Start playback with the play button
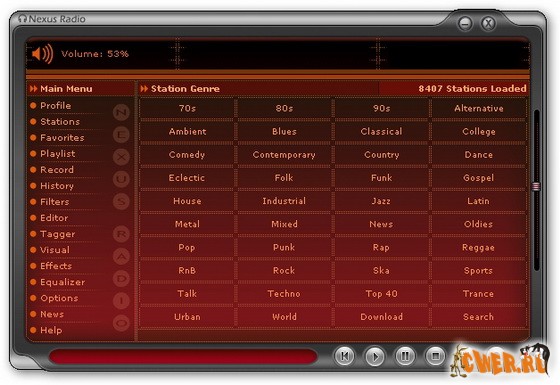 pos(375,356)
